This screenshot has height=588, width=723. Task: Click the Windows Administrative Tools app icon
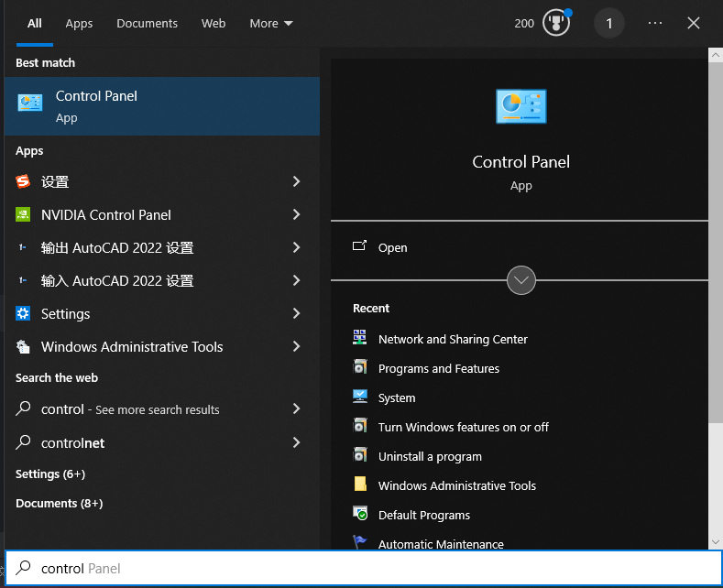pos(23,346)
